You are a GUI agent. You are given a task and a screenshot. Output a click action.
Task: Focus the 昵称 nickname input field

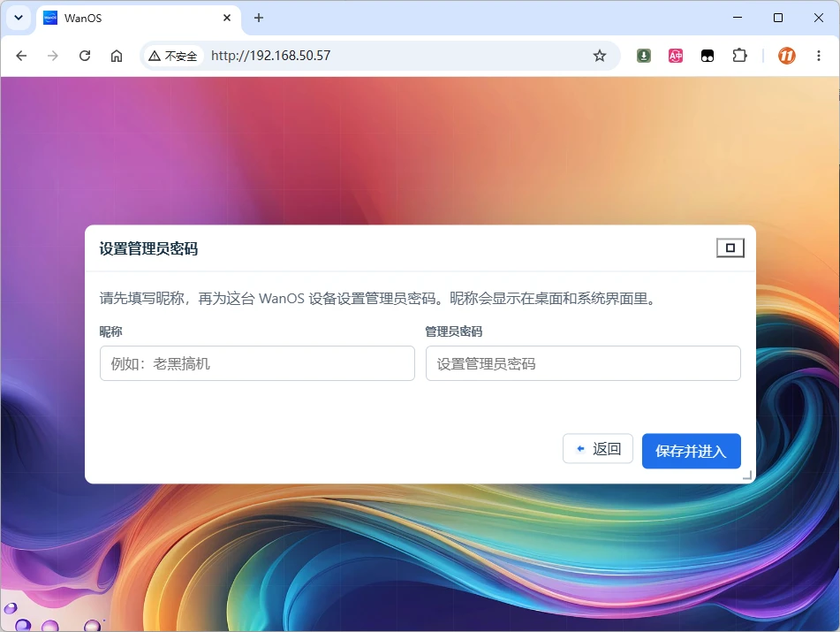pos(257,363)
